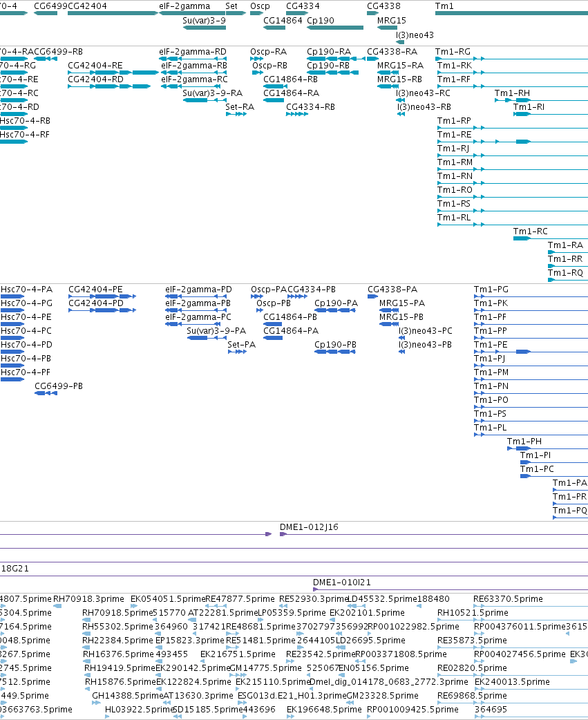Image resolution: width=588 pixels, height=720 pixels.
Task: Open the Cp190 gene label
Action: pos(321,21)
